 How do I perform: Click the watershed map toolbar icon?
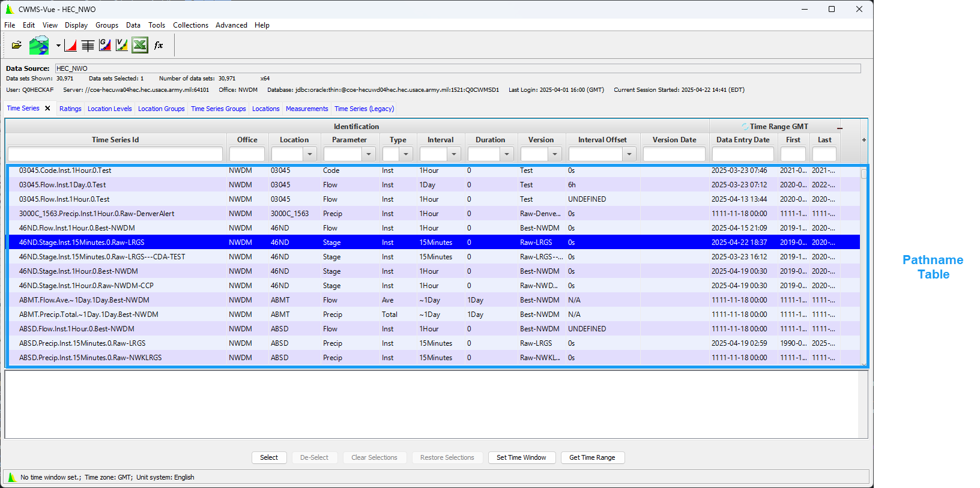tap(39, 45)
